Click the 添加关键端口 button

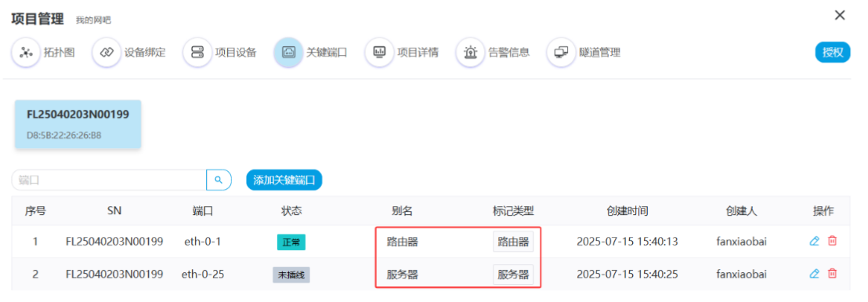point(284,180)
